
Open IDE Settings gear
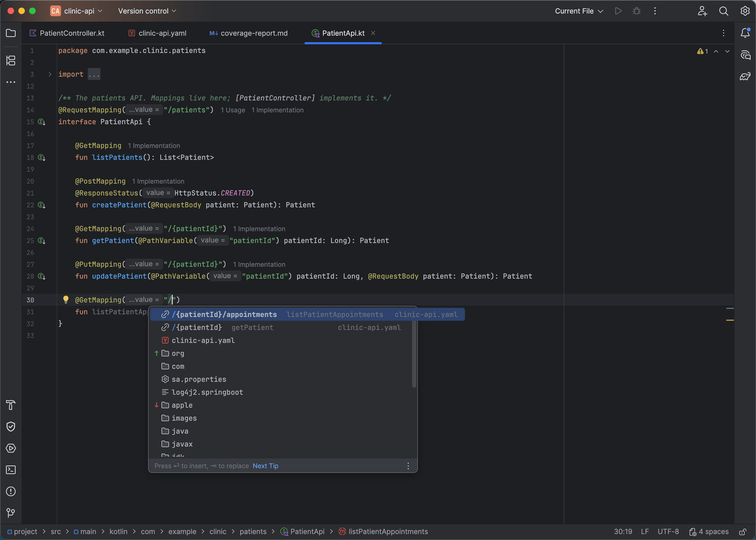[x=745, y=11]
